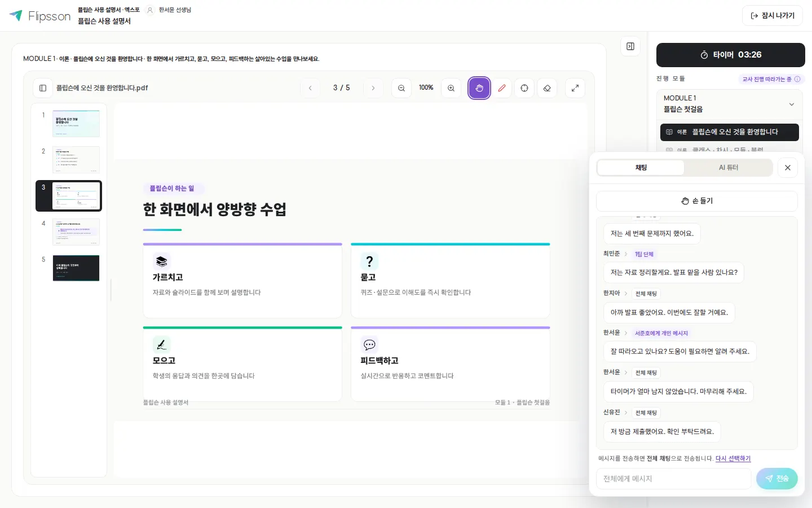Focus the 전체에게 메시지 input field

(x=673, y=479)
